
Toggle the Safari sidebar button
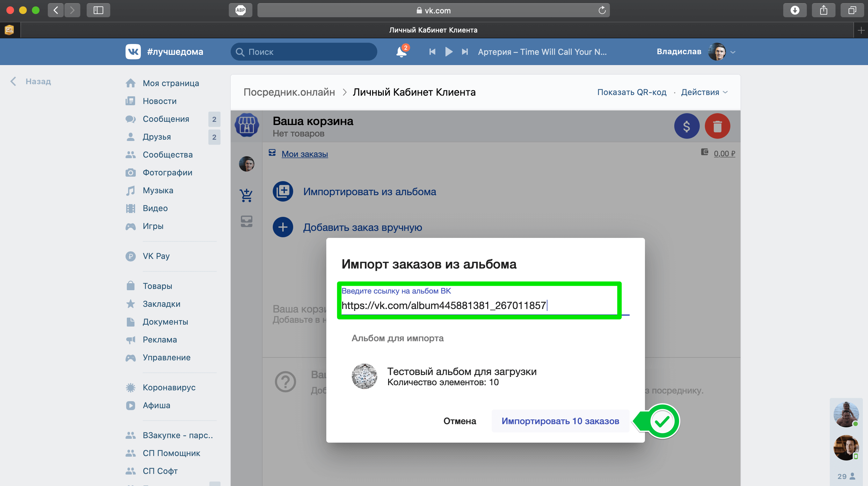pyautogui.click(x=98, y=10)
